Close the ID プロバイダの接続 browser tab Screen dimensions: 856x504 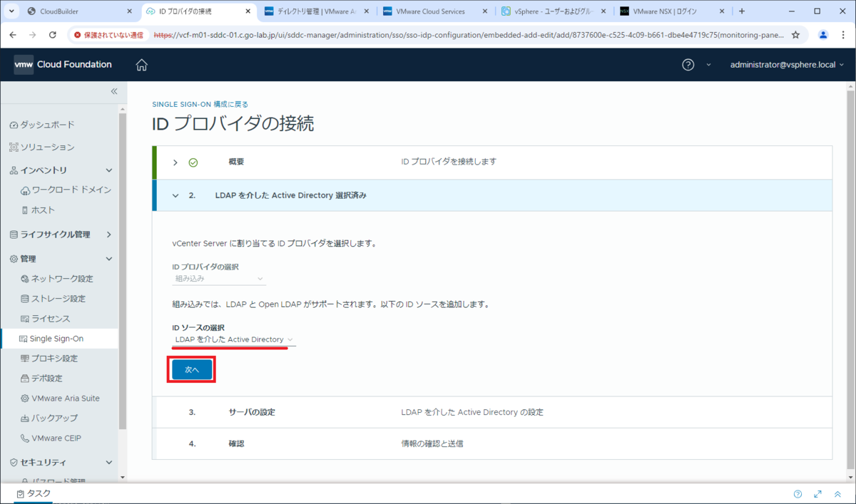(x=248, y=11)
